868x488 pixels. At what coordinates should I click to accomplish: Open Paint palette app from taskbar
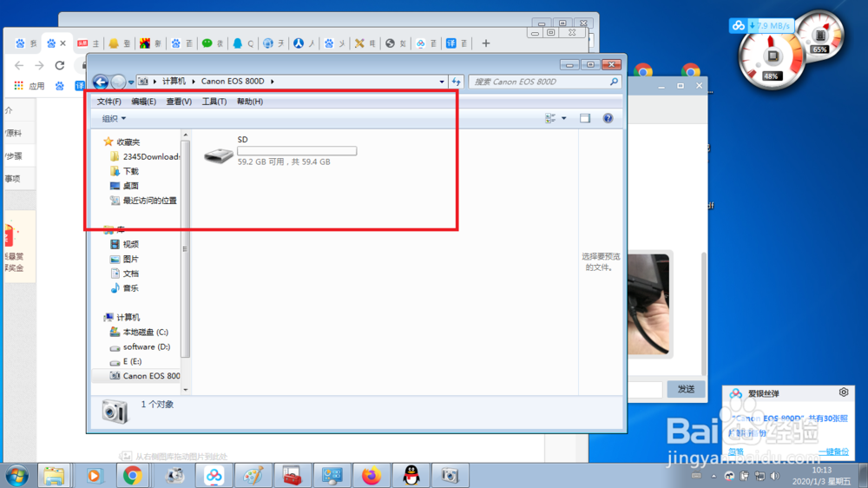253,475
